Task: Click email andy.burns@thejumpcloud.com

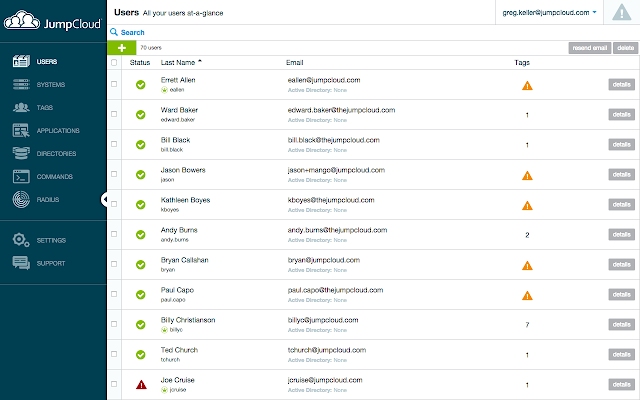Action: [x=337, y=230]
